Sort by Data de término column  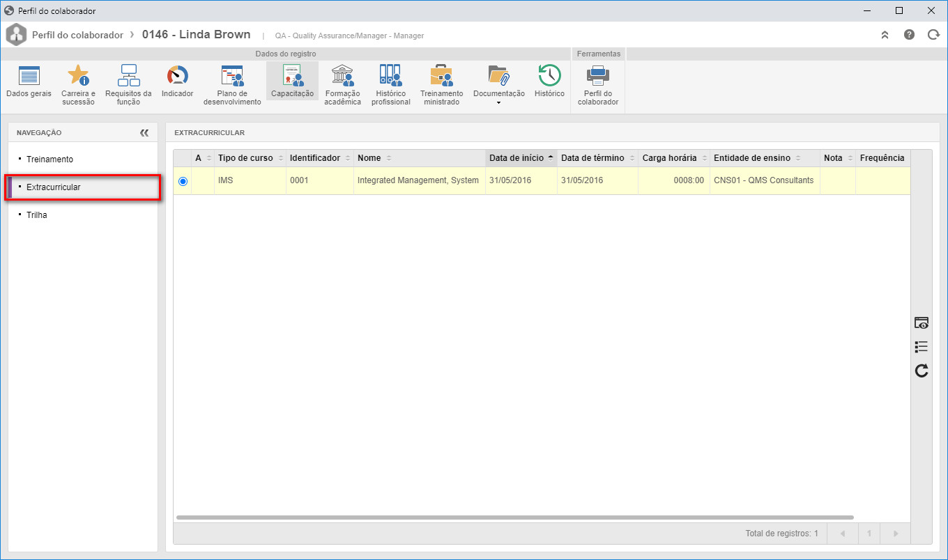[598, 158]
